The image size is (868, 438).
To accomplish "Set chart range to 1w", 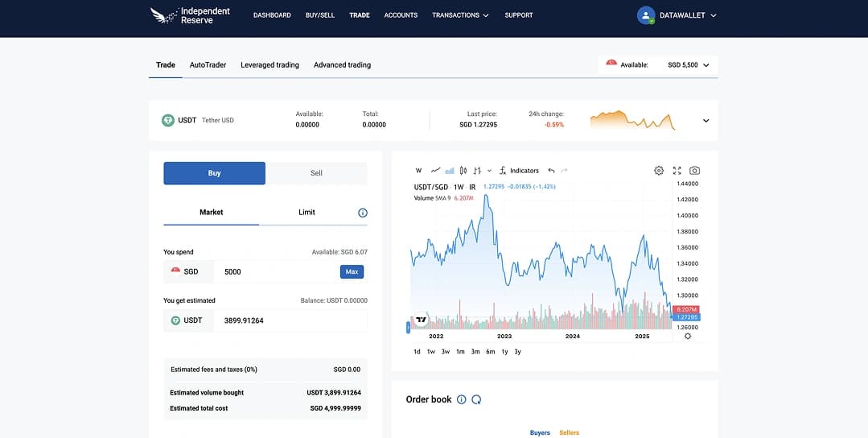I will (430, 352).
